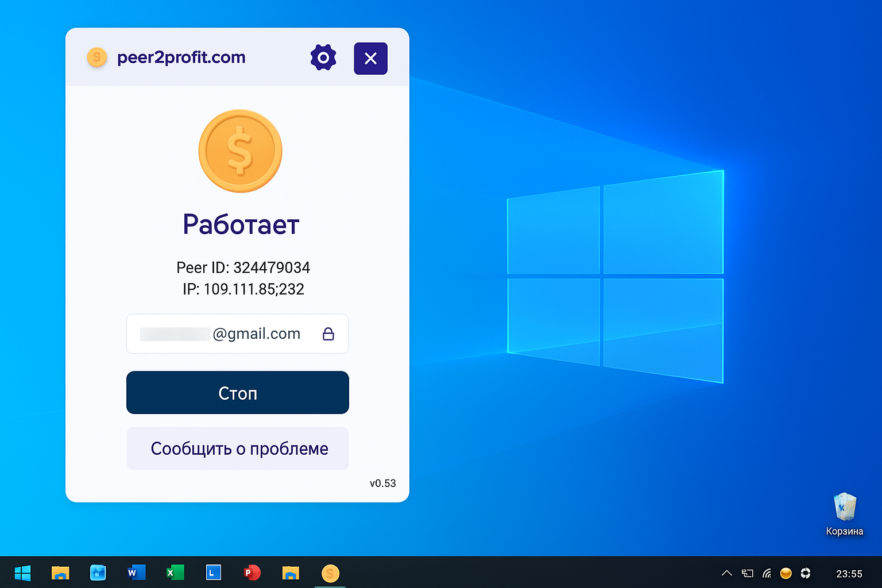Launch Excel from the taskbar
This screenshot has width=882, height=588.
(175, 572)
